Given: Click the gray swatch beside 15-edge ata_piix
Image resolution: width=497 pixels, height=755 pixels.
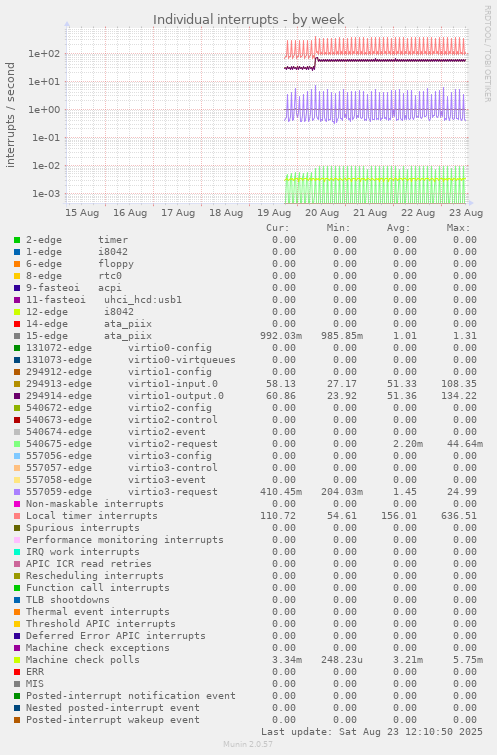Looking at the screenshot, I should click(x=17, y=336).
